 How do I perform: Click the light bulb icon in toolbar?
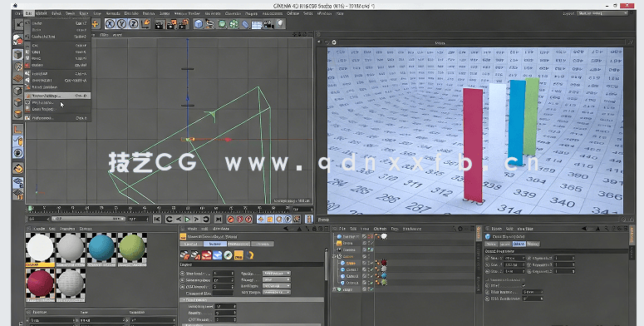point(281,24)
